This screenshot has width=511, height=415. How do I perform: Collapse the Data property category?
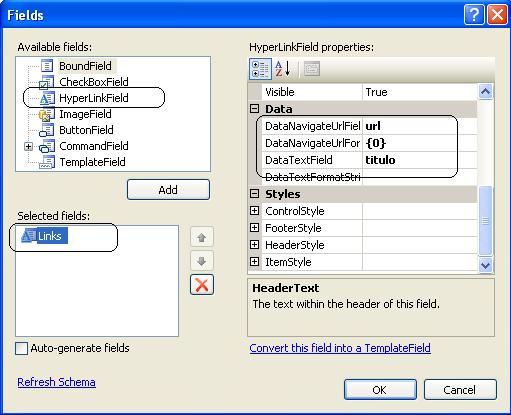coord(254,109)
